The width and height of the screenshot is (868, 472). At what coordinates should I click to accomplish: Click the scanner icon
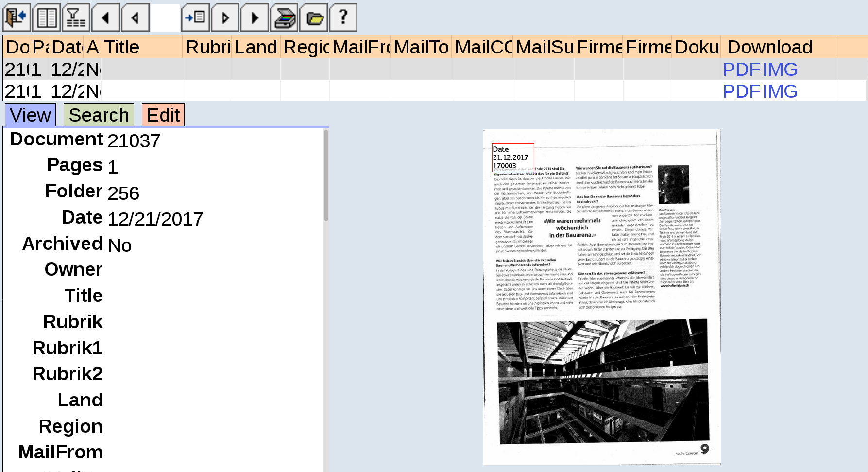point(284,18)
